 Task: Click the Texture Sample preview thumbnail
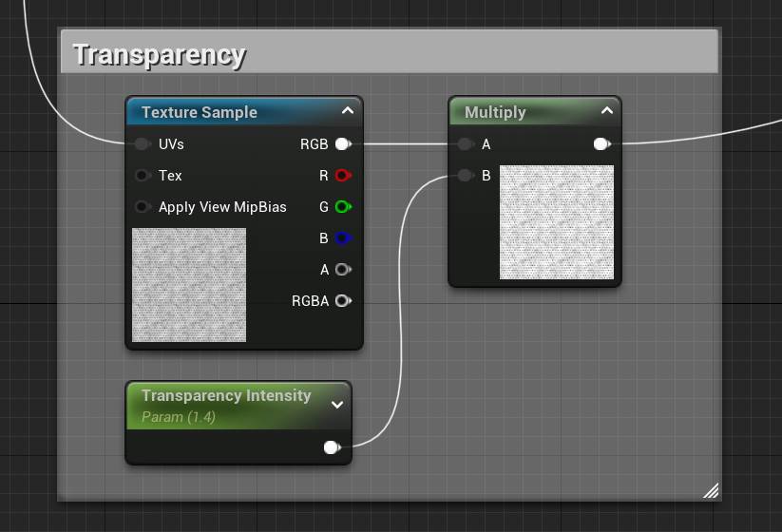(x=189, y=285)
